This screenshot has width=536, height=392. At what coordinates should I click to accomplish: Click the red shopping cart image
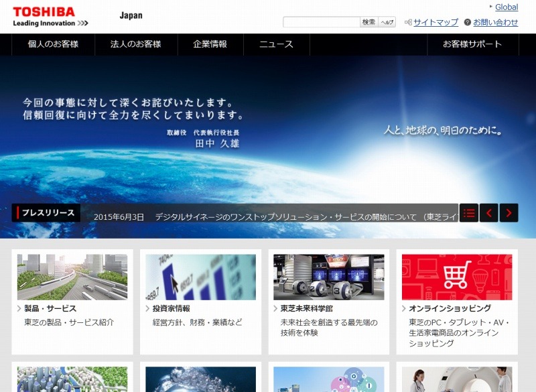click(x=457, y=277)
